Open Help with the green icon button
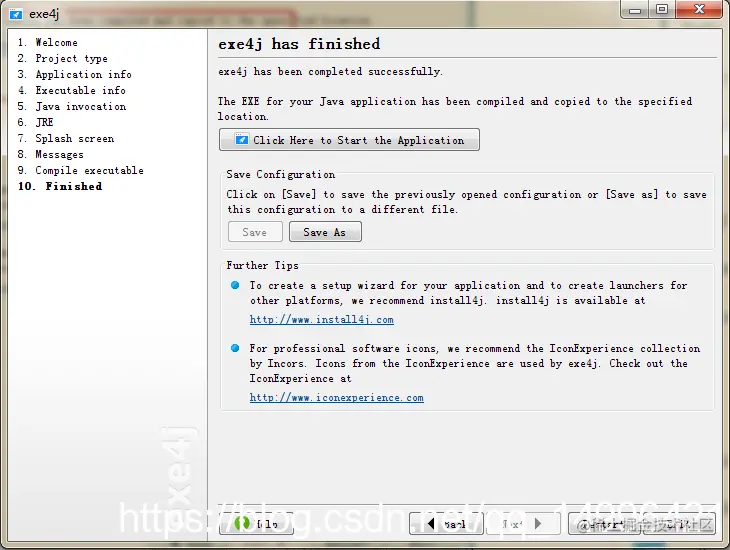Screen dimensions: 730x550 pyautogui.click(x=256, y=523)
